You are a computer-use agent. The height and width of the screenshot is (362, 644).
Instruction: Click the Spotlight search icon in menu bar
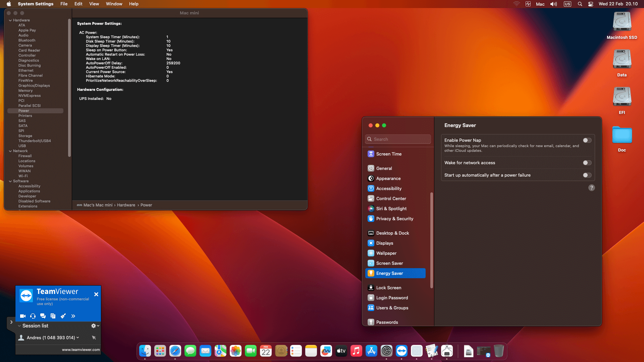pos(580,4)
